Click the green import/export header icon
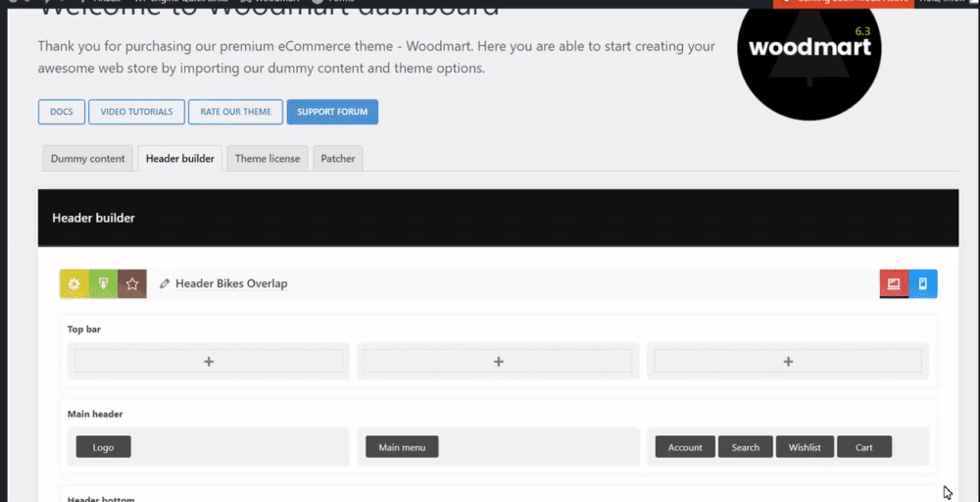 (x=103, y=283)
